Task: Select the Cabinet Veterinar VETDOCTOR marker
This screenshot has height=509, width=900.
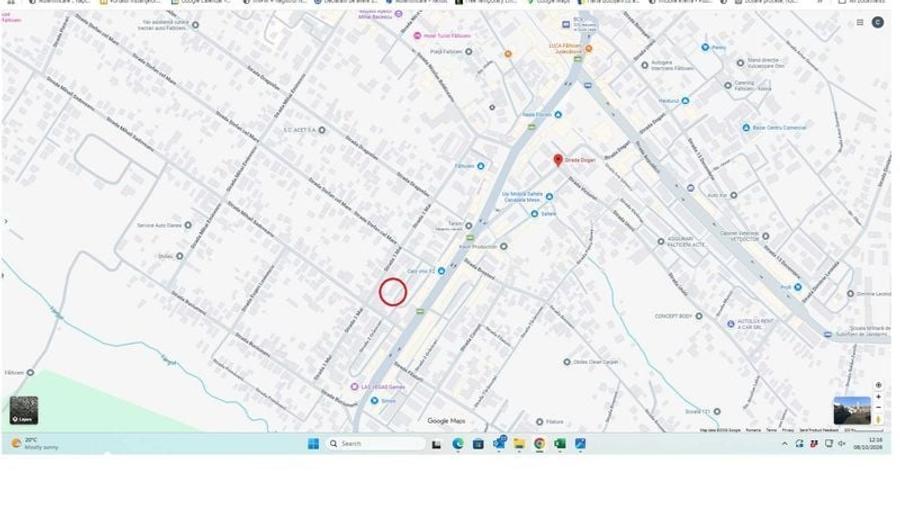Action: tap(765, 236)
